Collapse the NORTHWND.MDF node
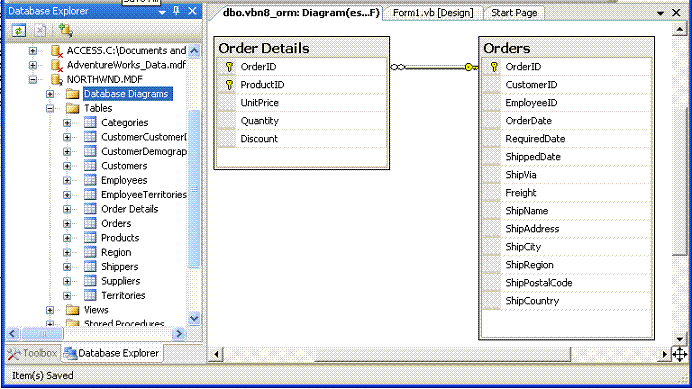This screenshot has height=389, width=692. point(33,80)
